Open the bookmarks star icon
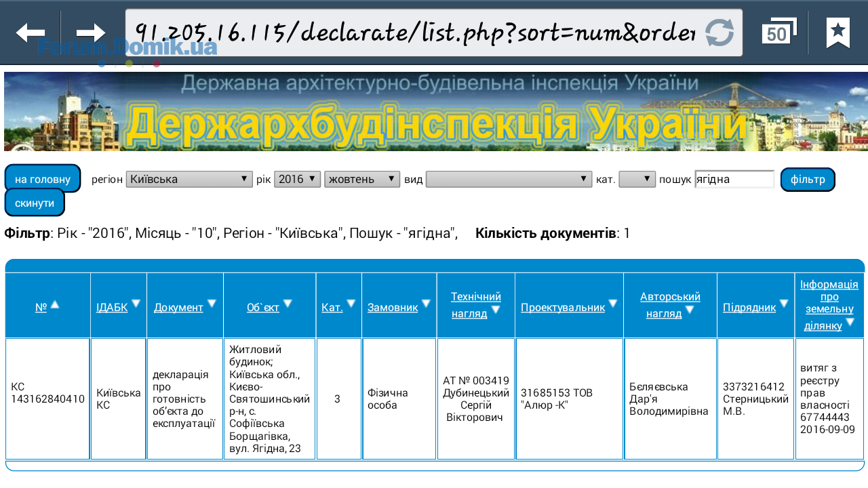868x488 pixels. click(838, 33)
